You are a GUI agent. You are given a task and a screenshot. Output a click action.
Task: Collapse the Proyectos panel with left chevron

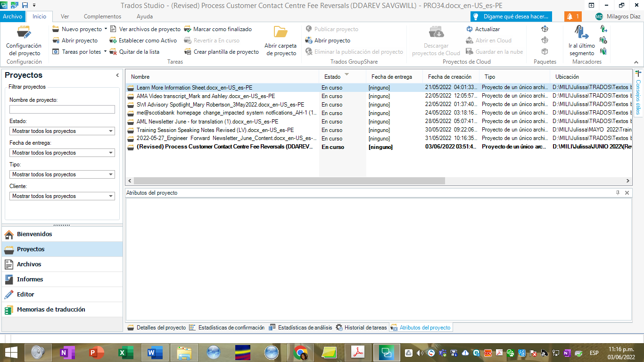click(x=117, y=75)
